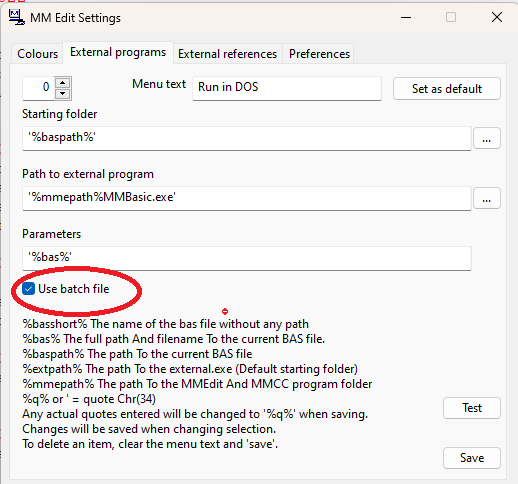The height and width of the screenshot is (484, 518).
Task: Minimize the MM Edit Settings window
Action: [x=406, y=17]
